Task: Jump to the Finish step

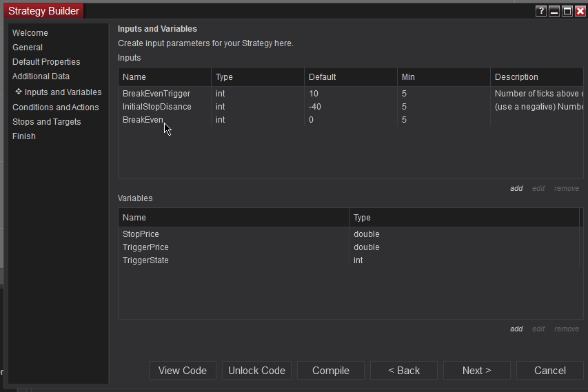Action: pyautogui.click(x=24, y=136)
